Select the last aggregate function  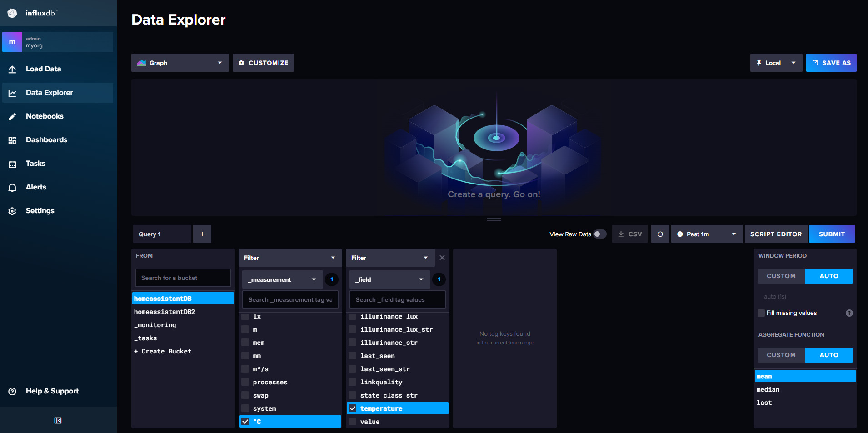click(805, 403)
